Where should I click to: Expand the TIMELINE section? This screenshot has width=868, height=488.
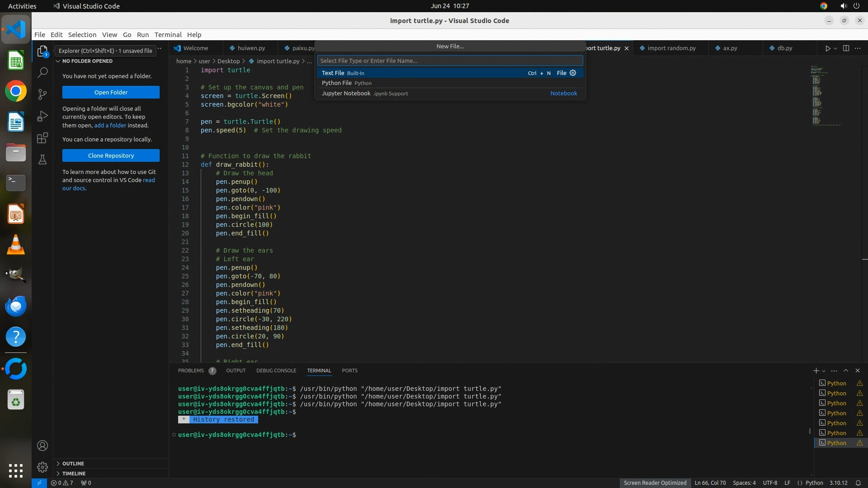pos(74,474)
